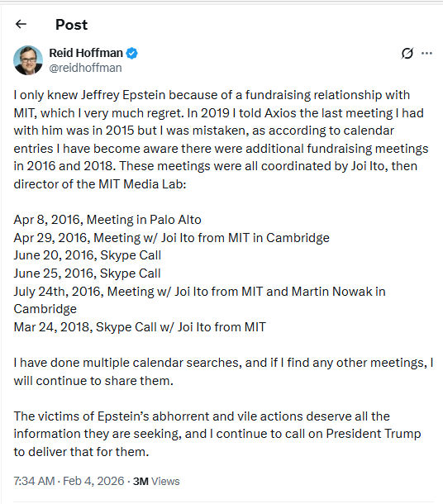Go back using the left arrow
This screenshot has height=504, width=443.
[x=21, y=24]
